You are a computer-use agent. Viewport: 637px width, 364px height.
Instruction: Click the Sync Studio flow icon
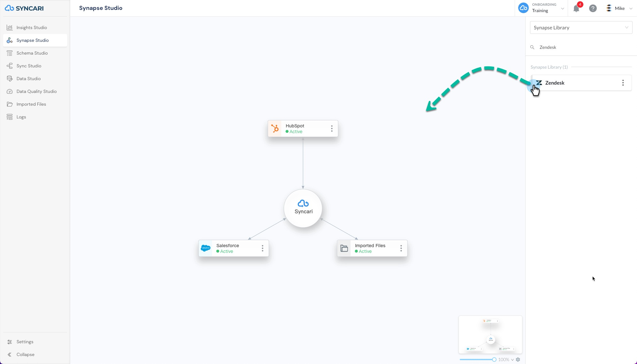10,66
